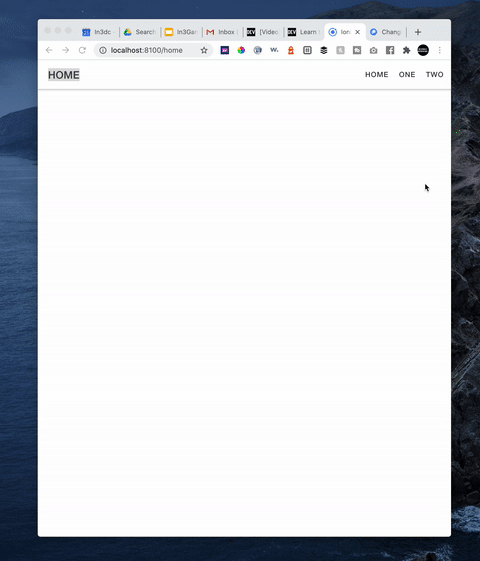Screen dimensions: 480x561
Task: Close the active Ionic tab
Action: point(357,32)
